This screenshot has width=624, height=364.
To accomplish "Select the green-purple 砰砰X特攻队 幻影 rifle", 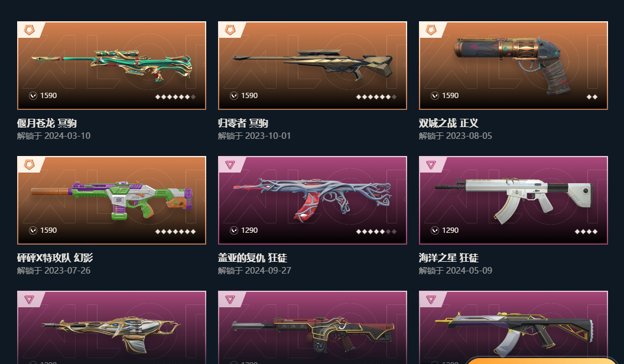I will click(112, 200).
